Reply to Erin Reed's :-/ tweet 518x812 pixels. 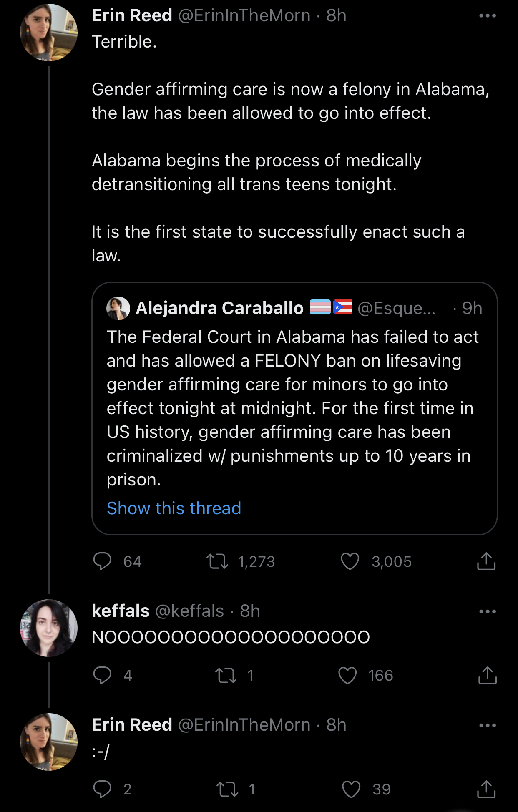[x=102, y=789]
